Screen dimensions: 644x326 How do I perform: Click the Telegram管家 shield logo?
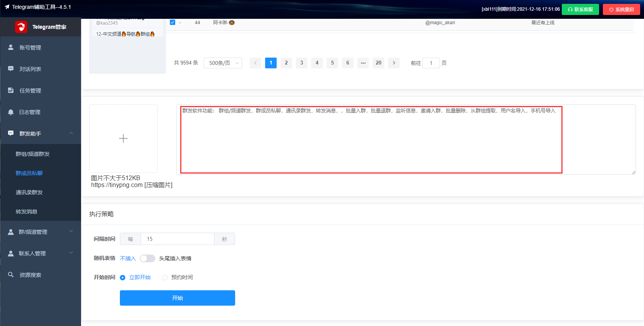click(21, 27)
